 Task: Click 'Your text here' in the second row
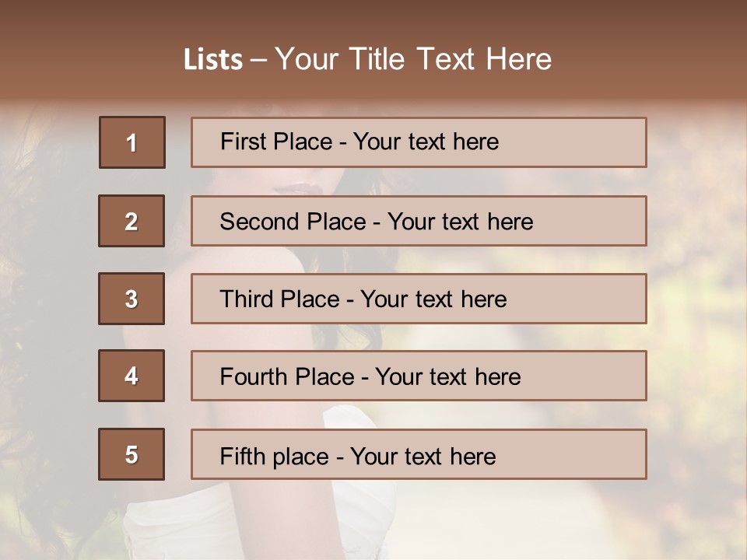(460, 222)
